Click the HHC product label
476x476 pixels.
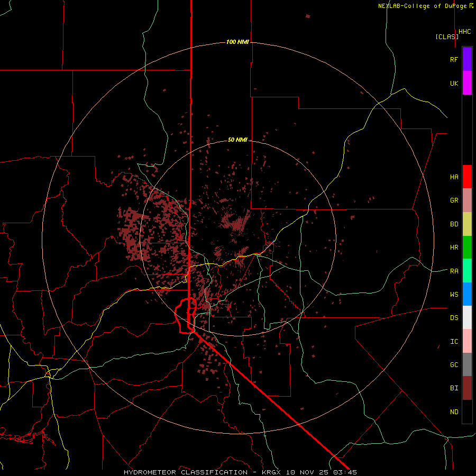[x=465, y=32]
